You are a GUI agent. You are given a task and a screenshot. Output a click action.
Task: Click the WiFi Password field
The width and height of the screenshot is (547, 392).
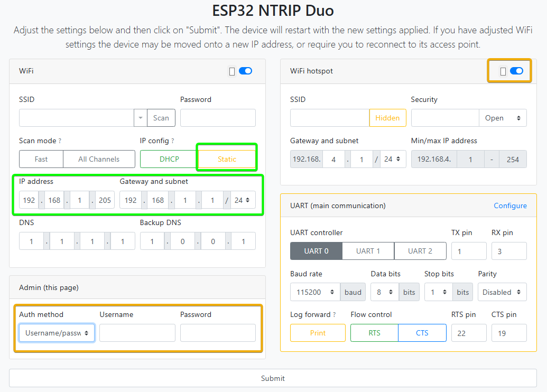tap(218, 118)
